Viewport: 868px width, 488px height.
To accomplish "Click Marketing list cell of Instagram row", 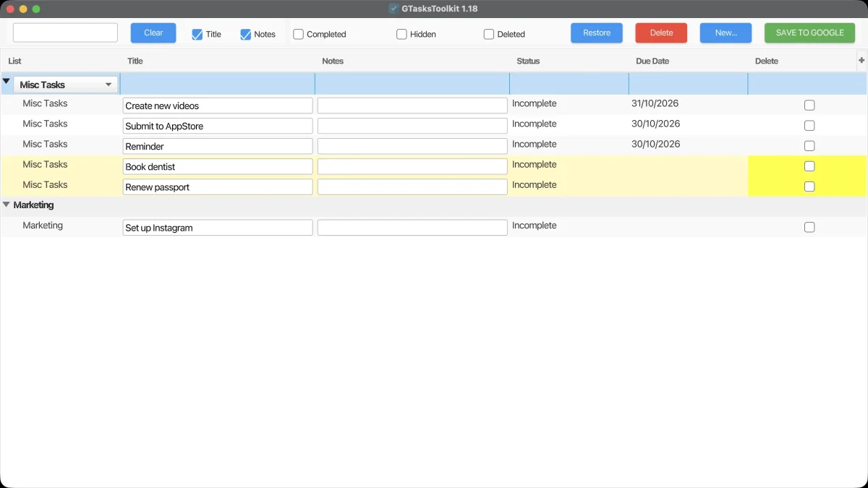I will click(x=43, y=226).
